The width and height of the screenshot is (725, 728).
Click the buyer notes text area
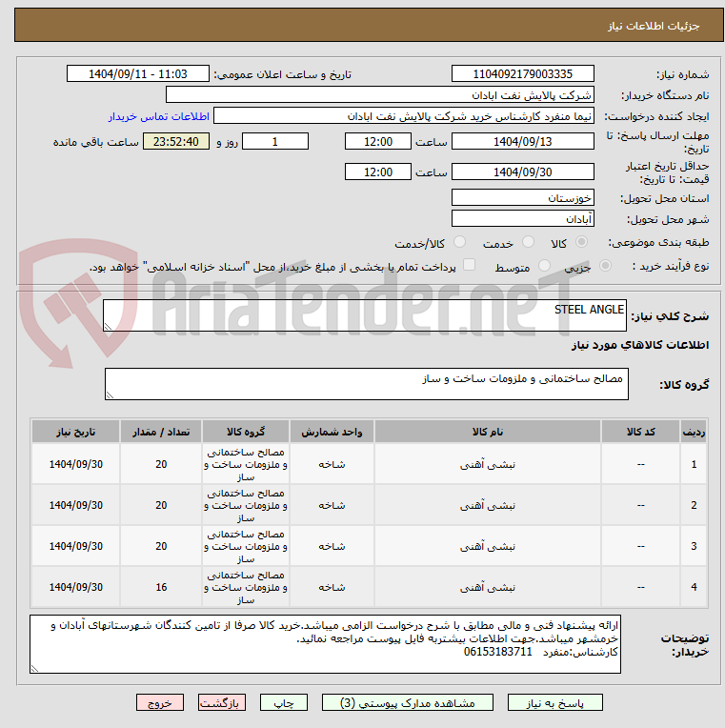(x=326, y=644)
